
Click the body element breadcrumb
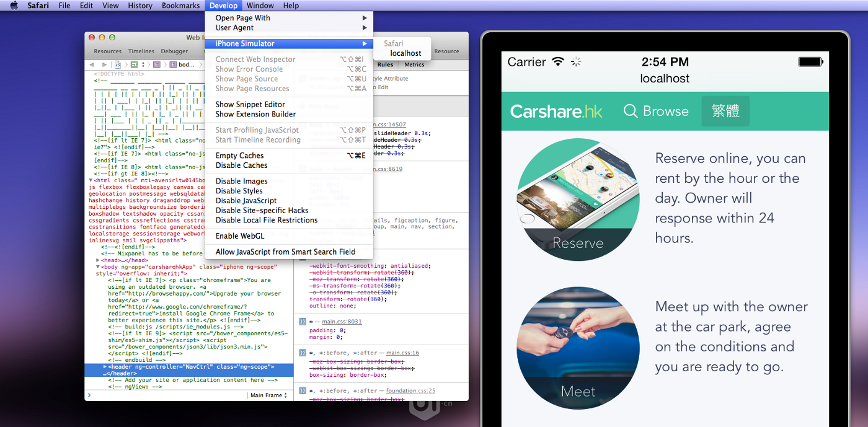182,64
